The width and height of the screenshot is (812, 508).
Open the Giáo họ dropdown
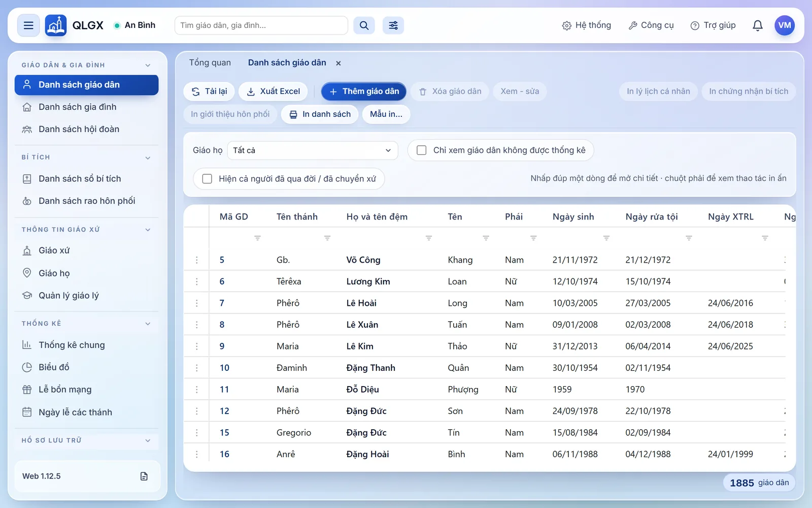312,150
